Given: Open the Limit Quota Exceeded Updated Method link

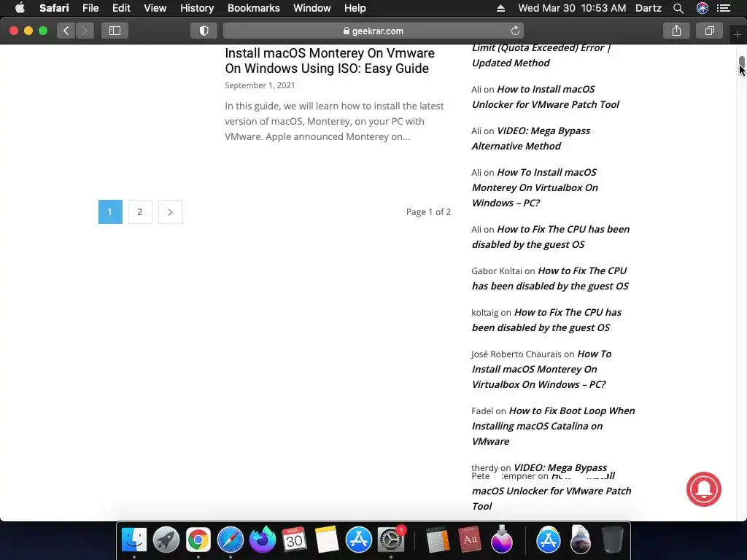Looking at the screenshot, I should coord(541,55).
